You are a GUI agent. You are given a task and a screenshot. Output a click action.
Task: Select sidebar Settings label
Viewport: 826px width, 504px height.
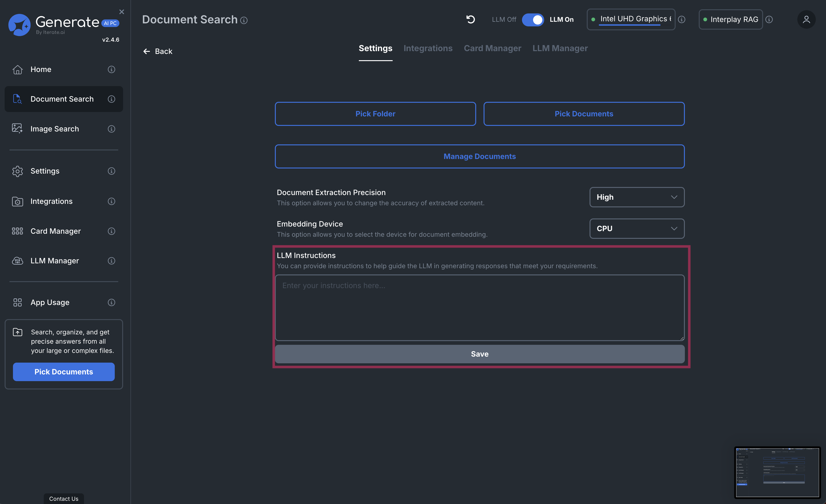(45, 171)
